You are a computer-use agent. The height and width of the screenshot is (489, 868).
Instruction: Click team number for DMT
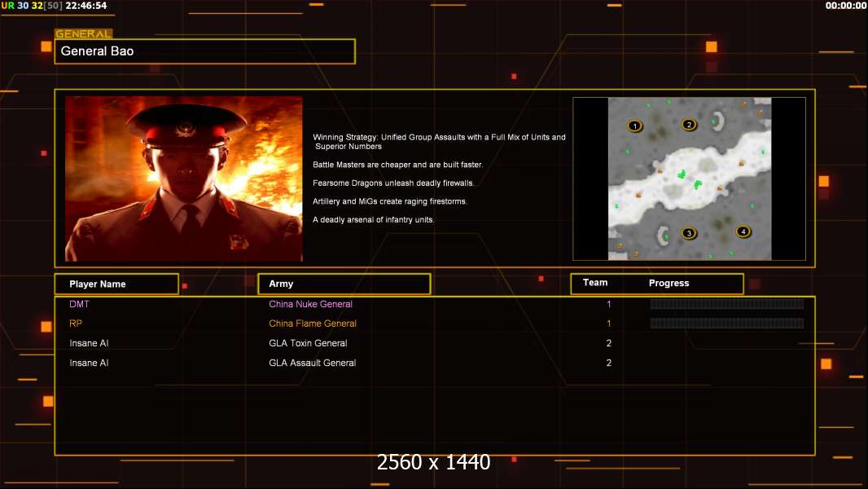pos(609,304)
